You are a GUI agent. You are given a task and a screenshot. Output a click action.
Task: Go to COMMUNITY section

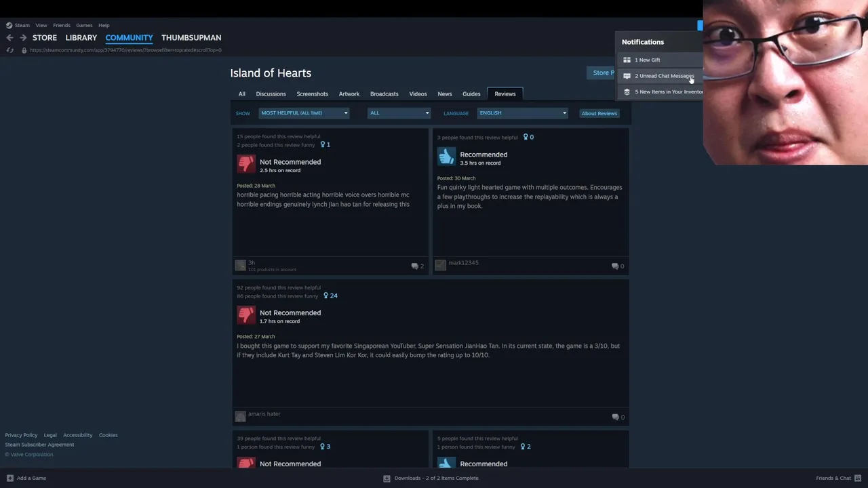click(x=129, y=38)
